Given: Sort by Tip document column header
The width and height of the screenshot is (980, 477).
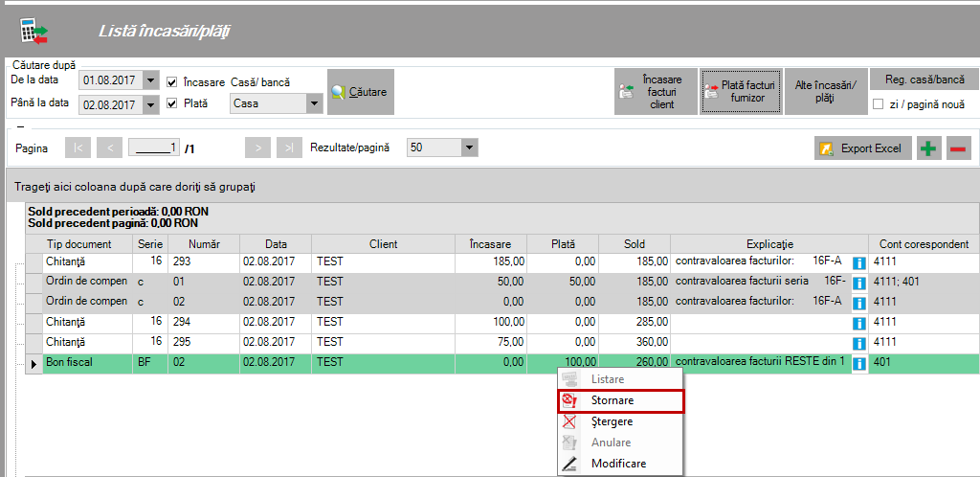Looking at the screenshot, I should coord(78,244).
